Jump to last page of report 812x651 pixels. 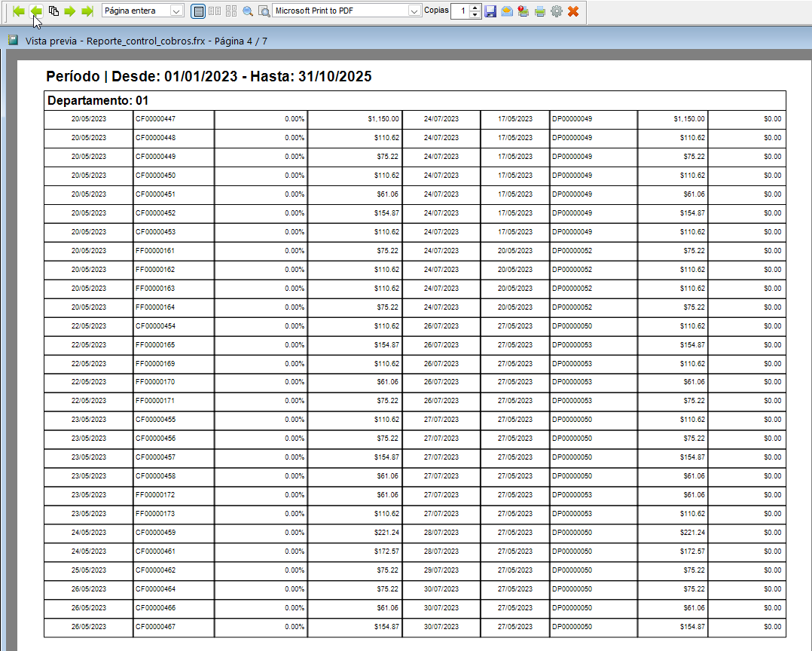[87, 11]
